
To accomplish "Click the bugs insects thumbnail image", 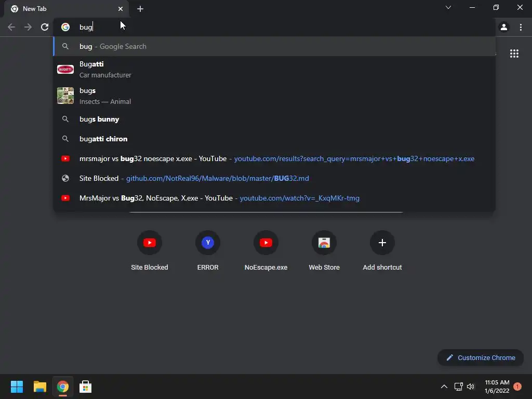I will click(x=65, y=96).
